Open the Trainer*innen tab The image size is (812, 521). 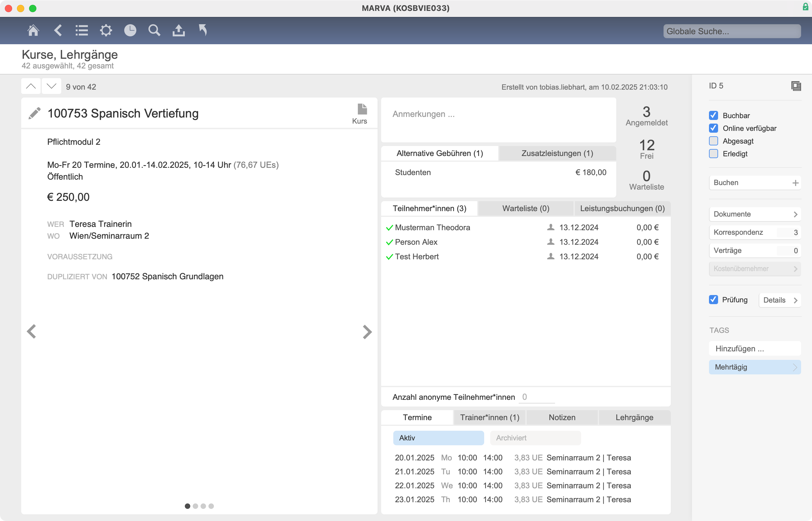point(489,417)
